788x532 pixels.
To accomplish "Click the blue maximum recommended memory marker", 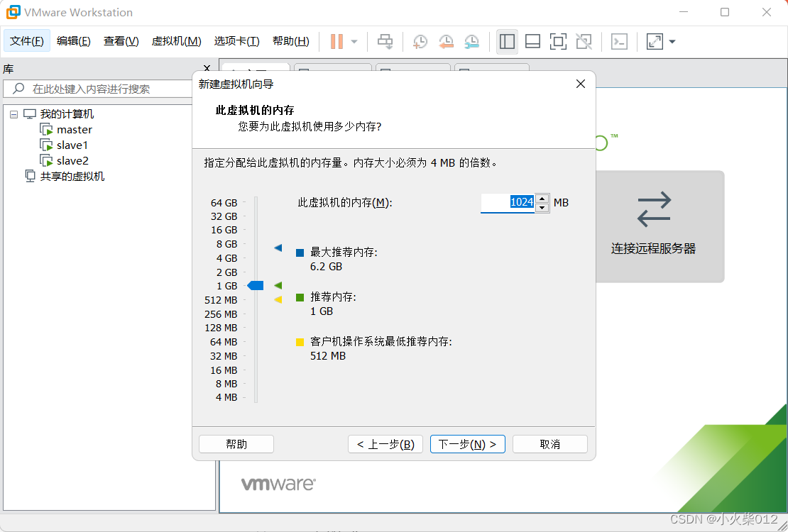I will tap(278, 248).
